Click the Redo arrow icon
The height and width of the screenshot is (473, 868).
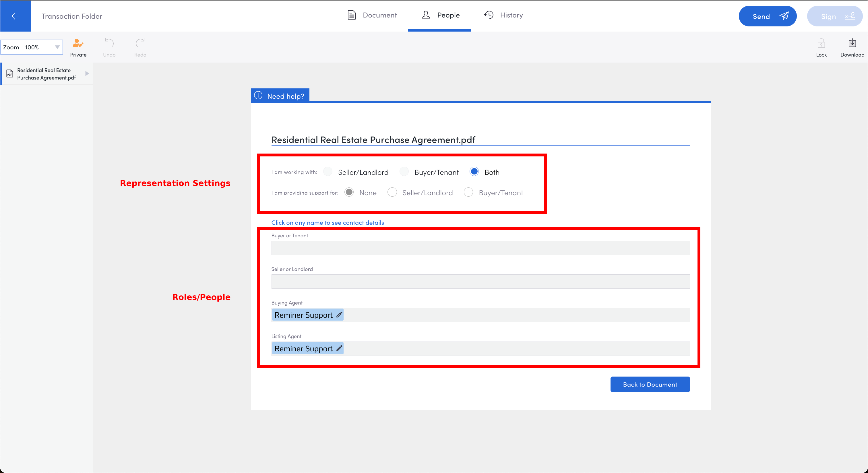tap(140, 43)
